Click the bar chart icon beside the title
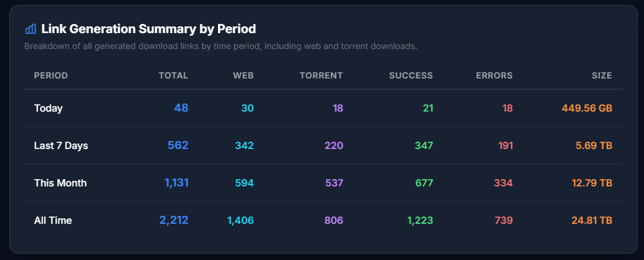644x260 pixels. click(31, 29)
